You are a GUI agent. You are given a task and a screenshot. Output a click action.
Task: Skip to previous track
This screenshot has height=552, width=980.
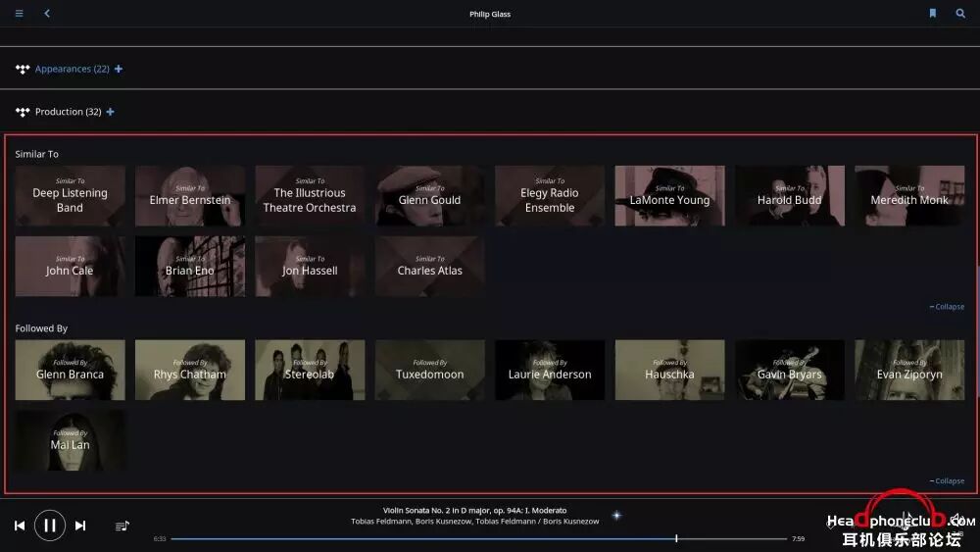click(20, 526)
